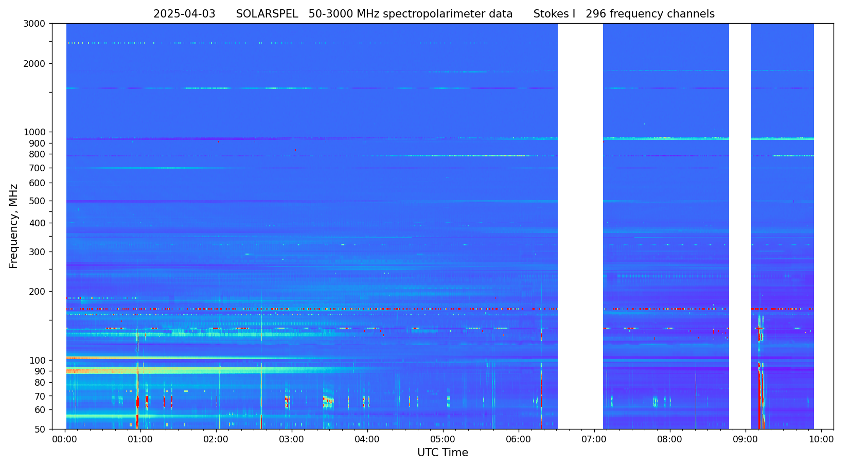This screenshot has width=868, height=466.
Task: Select the 06:00 UTC time tick label
Action: 518,439
